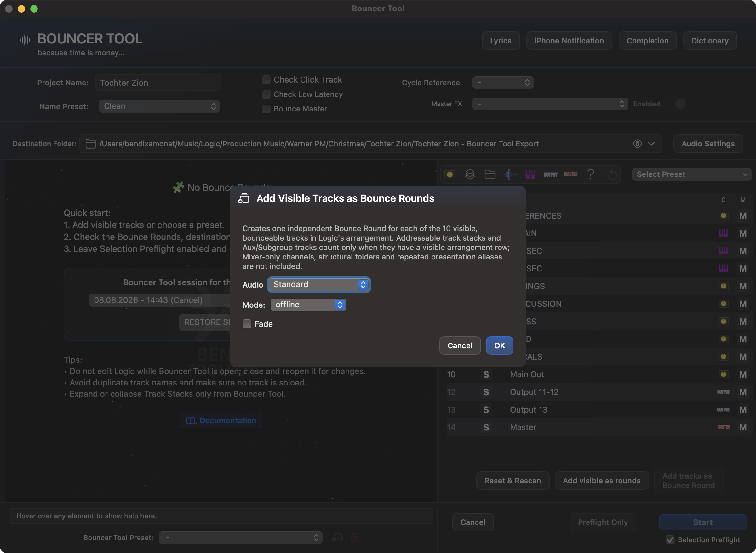
Task: Enable the Check Low Latency checkbox
Action: [x=266, y=94]
